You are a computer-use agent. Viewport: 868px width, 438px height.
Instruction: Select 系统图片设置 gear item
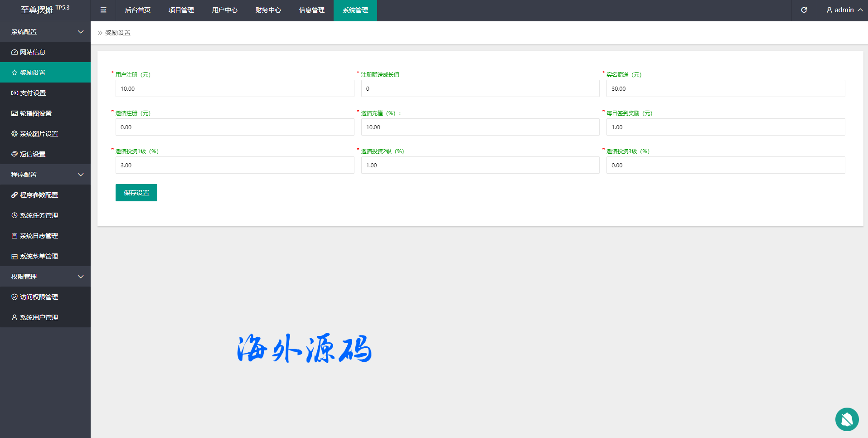pos(15,134)
